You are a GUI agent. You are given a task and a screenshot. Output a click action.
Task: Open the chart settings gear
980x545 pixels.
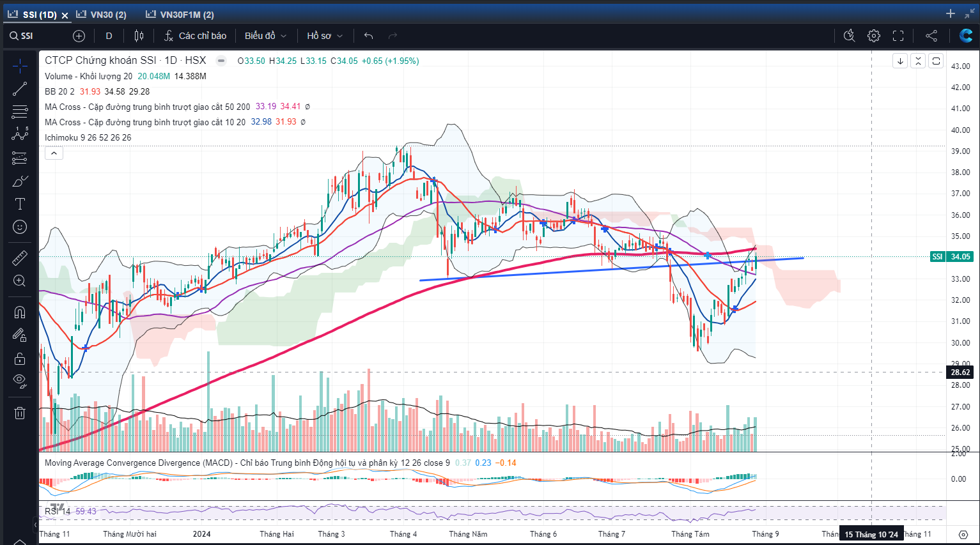click(x=874, y=36)
